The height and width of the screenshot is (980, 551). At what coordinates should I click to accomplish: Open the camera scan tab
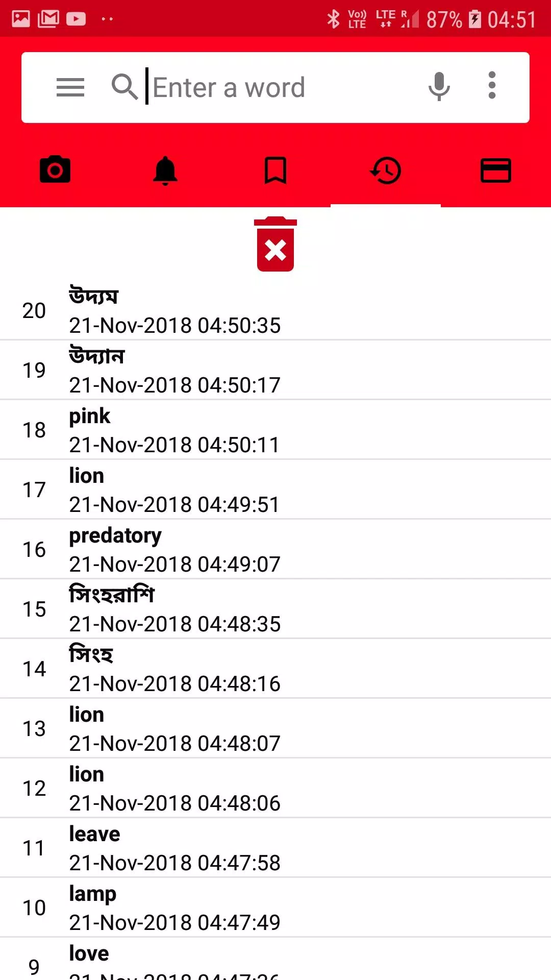tap(55, 170)
